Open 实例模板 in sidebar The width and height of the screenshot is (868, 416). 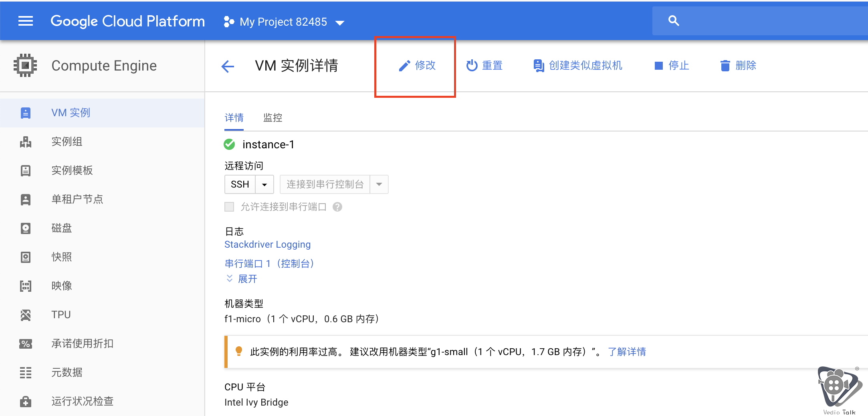pyautogui.click(x=102, y=171)
